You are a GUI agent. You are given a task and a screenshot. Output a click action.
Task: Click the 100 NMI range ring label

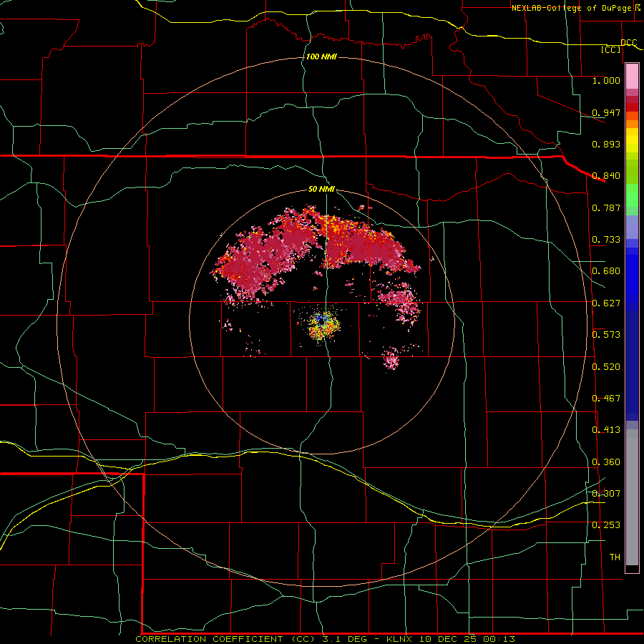click(x=321, y=57)
